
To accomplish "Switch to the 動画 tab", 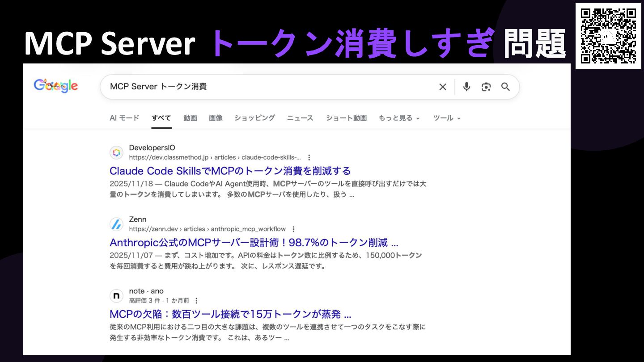I will (190, 118).
